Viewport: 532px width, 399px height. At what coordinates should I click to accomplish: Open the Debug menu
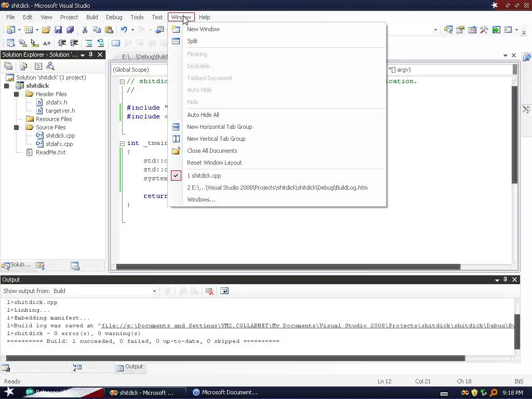point(114,17)
